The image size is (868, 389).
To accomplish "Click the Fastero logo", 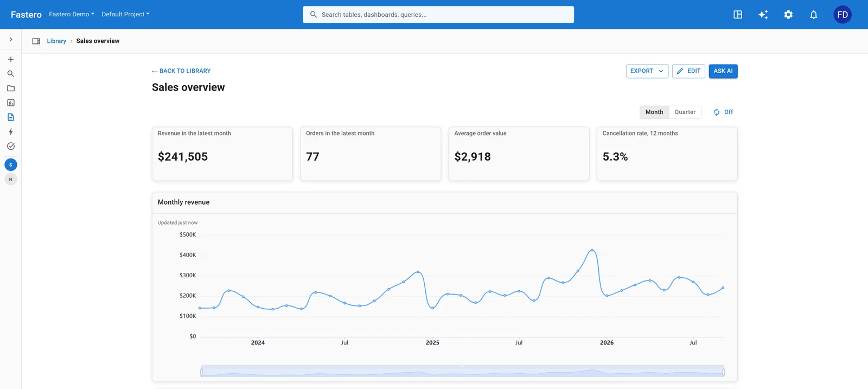I will click(26, 15).
